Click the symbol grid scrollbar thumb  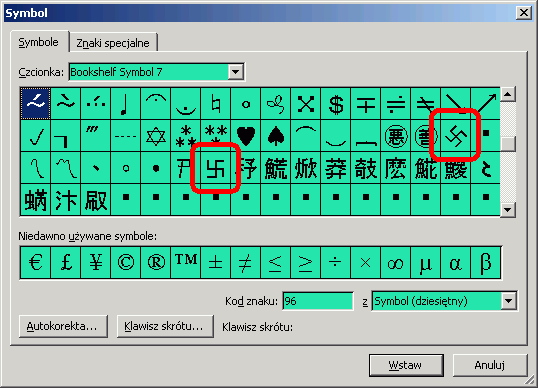(x=508, y=144)
